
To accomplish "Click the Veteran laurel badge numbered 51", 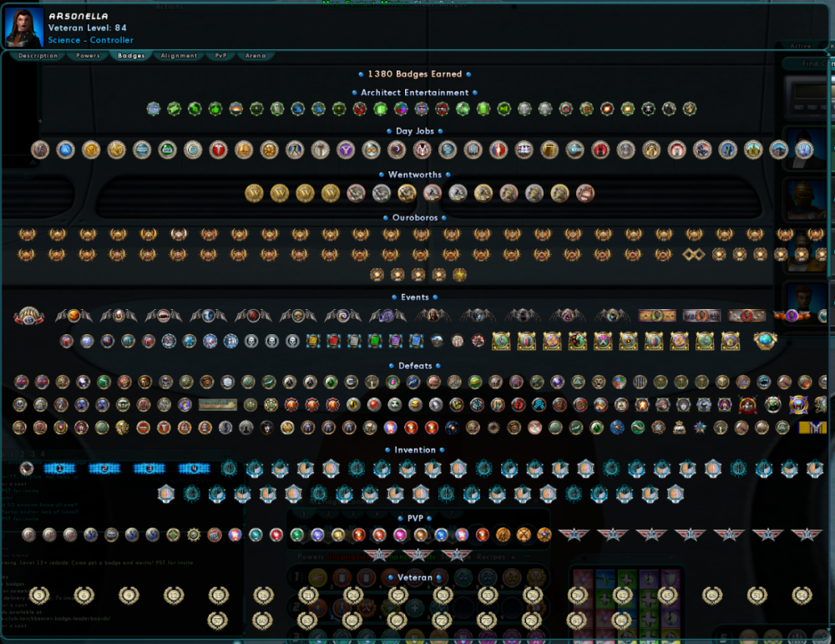I will pos(757,596).
